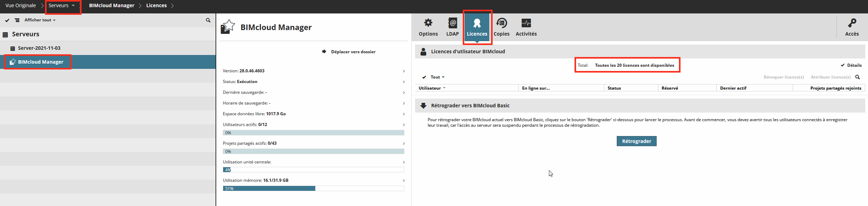Viewport: 868px width, 206px height.
Task: Toggle the select-all checkmark in left panel
Action: (7, 20)
